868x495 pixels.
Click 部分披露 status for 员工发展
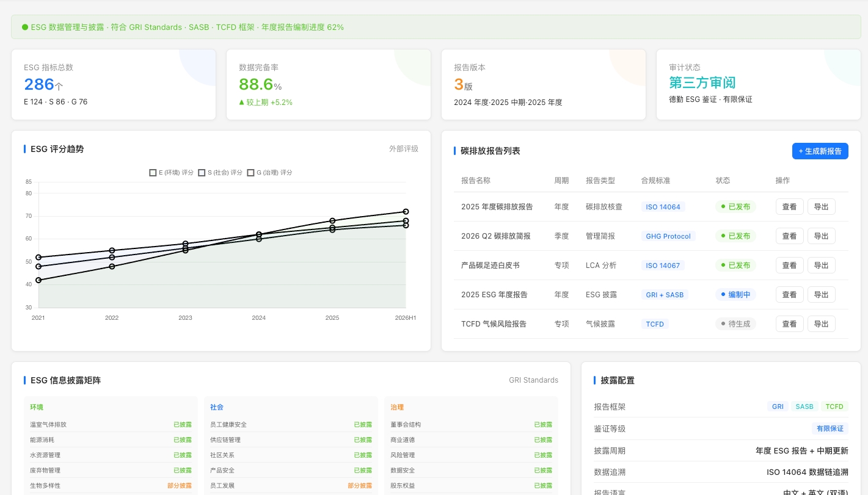click(x=360, y=485)
